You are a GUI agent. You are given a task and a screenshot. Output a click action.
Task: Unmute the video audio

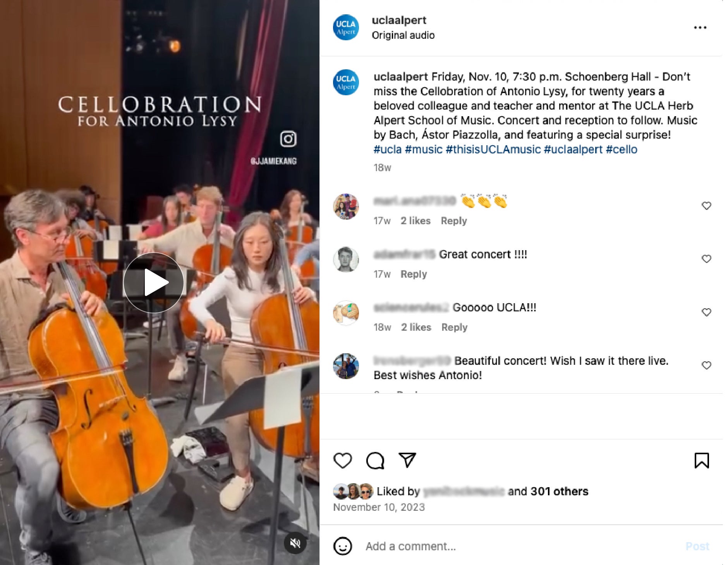click(x=295, y=543)
